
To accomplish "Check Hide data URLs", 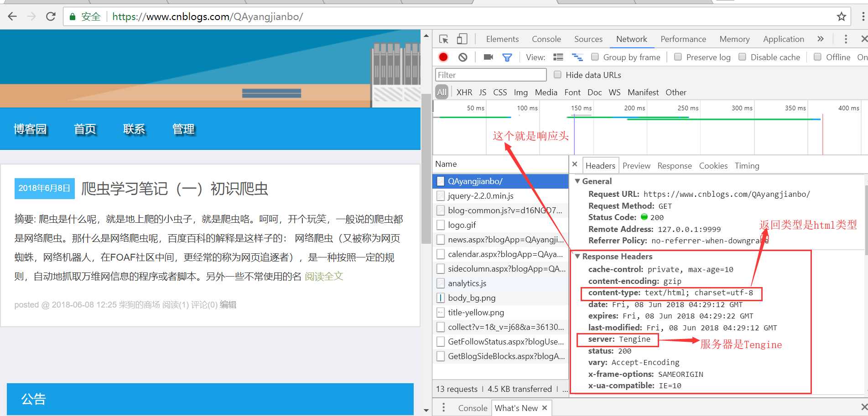I will pos(557,75).
